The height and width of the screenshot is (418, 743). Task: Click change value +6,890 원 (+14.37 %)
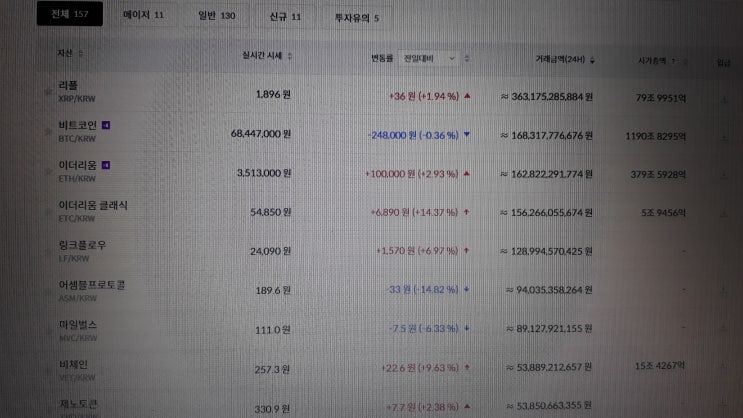(414, 212)
